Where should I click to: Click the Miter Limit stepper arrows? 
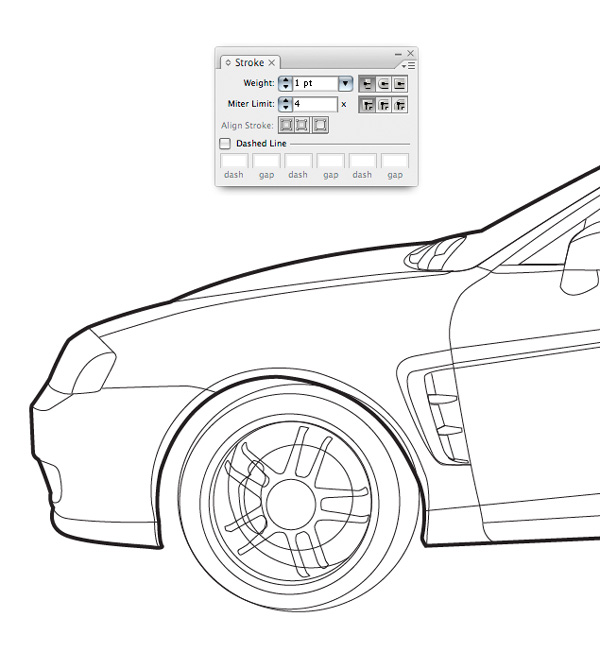click(x=285, y=104)
